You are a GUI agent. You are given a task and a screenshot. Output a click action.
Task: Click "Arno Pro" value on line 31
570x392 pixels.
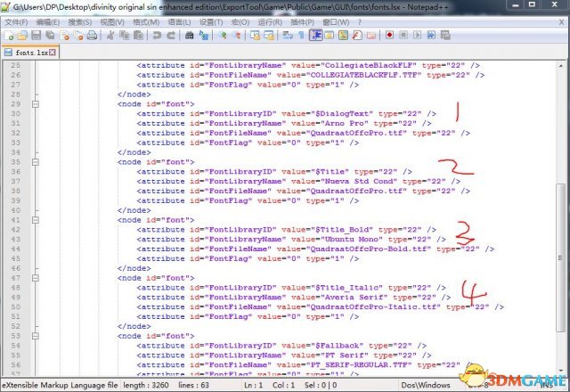click(x=345, y=123)
